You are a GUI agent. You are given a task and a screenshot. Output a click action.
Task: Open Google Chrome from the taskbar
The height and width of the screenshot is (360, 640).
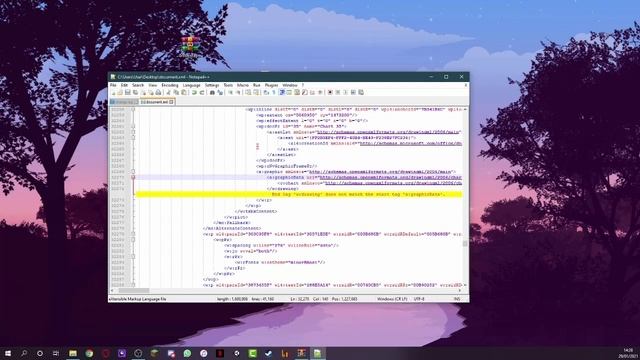click(89, 353)
